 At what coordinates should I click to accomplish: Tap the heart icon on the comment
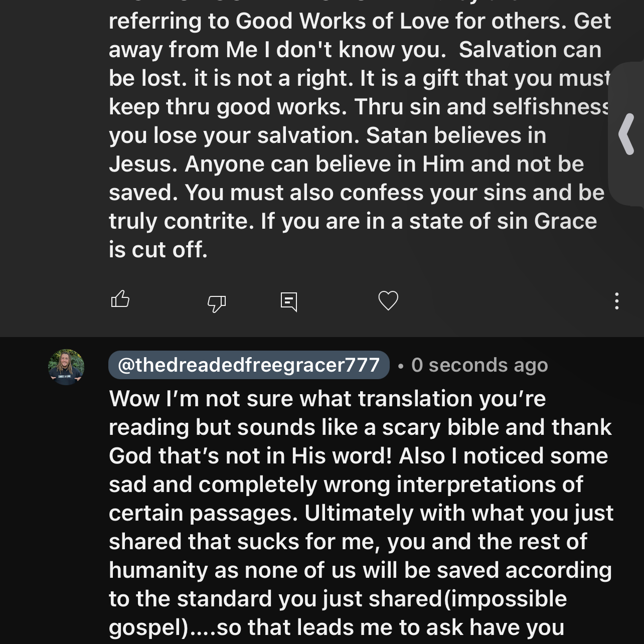pyautogui.click(x=388, y=300)
